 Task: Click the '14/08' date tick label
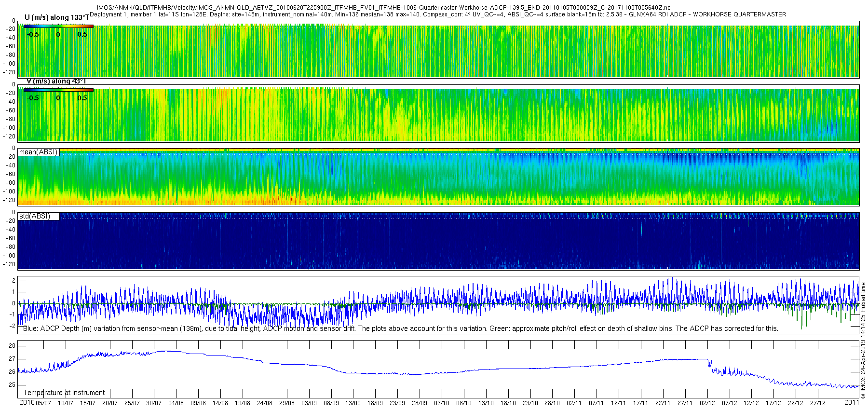[x=220, y=403]
